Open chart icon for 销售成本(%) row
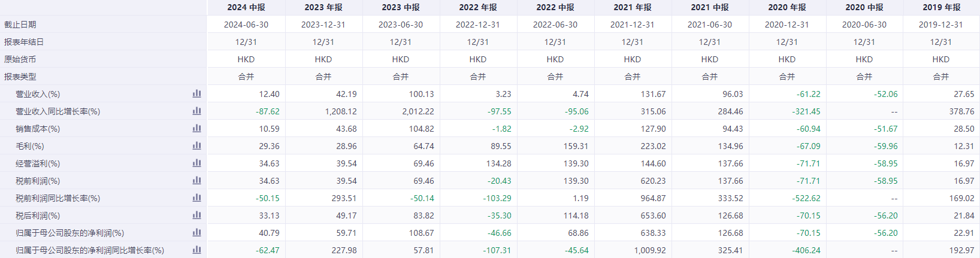This screenshot has width=980, height=258. (x=196, y=129)
